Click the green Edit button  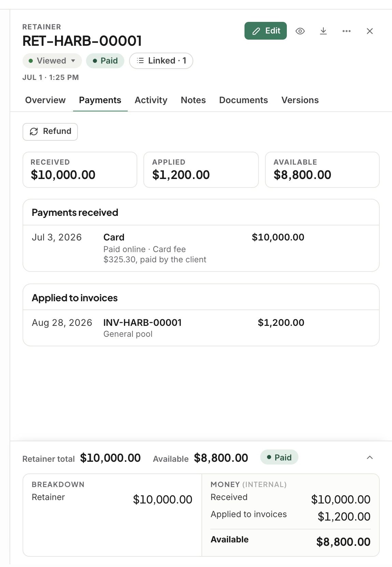(265, 31)
